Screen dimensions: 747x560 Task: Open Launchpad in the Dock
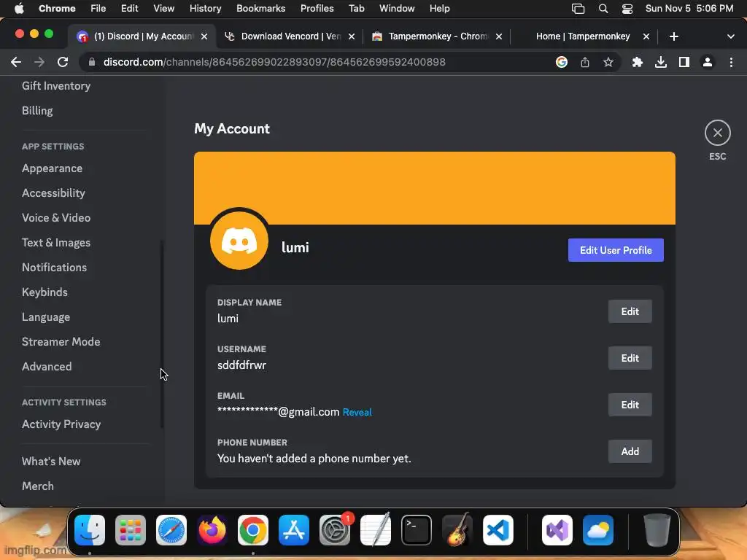click(x=130, y=530)
